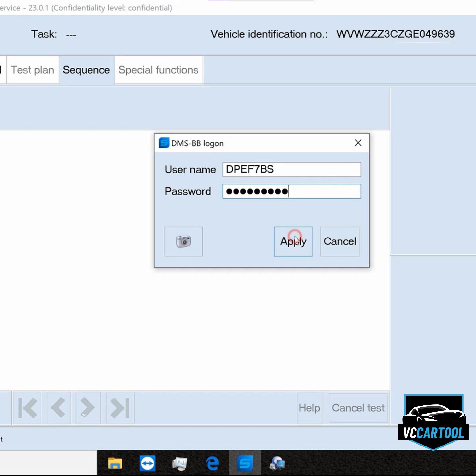Launch Edge browser from taskbar
The image size is (476, 476).
(212, 463)
